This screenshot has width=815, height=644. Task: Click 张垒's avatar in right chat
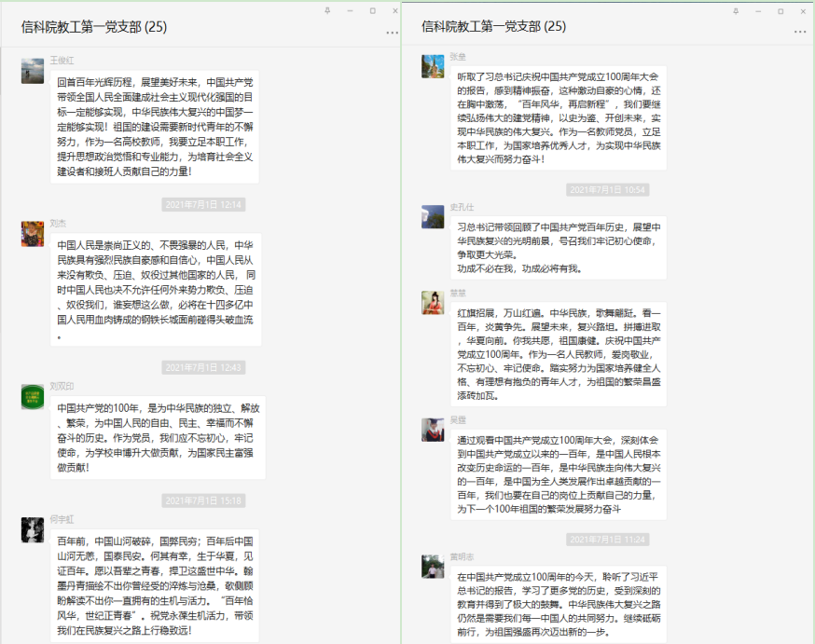click(433, 66)
